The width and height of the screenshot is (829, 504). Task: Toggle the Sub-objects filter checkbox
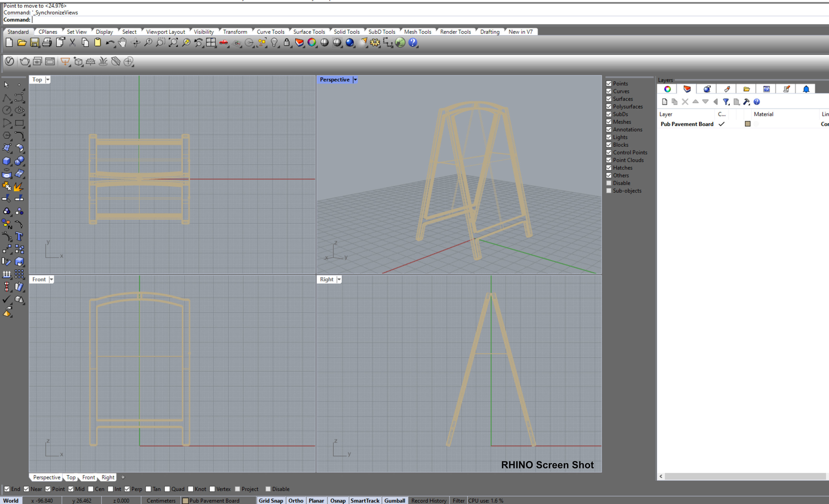(609, 191)
